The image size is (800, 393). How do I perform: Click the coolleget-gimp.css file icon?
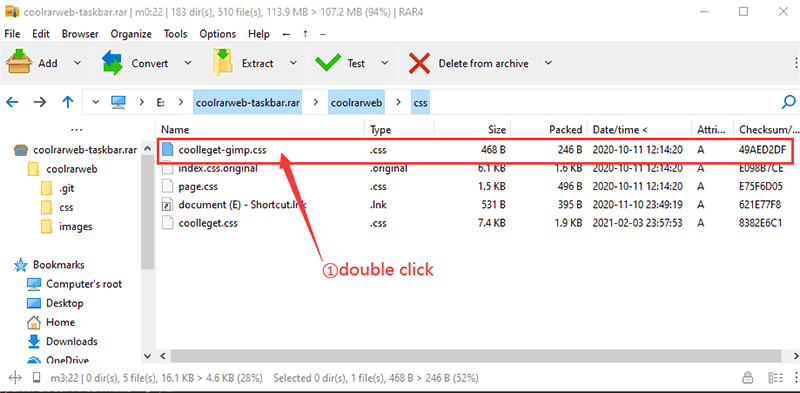tap(168, 150)
